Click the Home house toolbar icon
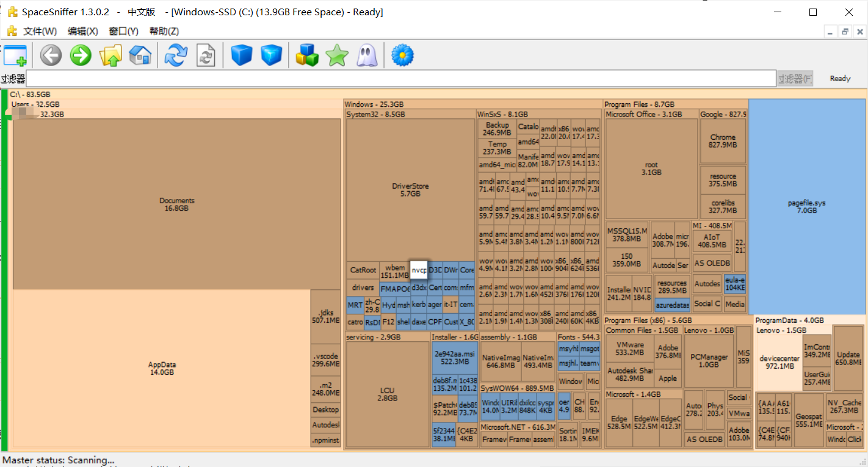 click(140, 56)
